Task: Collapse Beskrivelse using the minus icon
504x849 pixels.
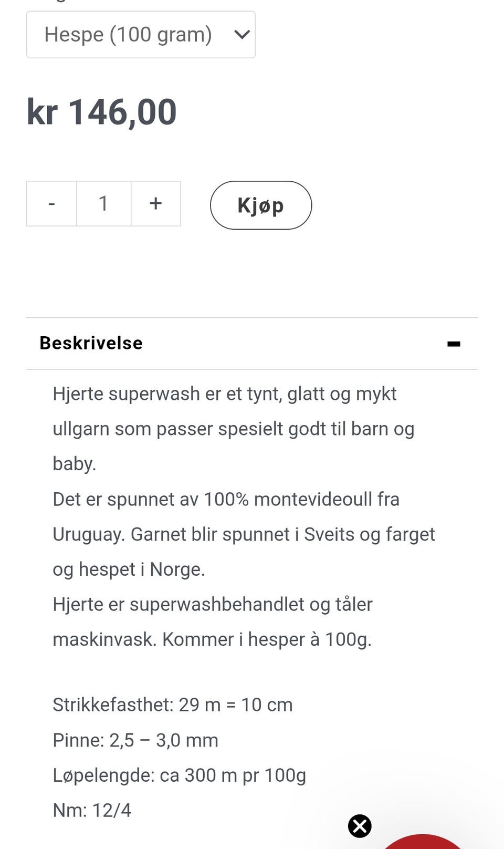Action: coord(454,344)
